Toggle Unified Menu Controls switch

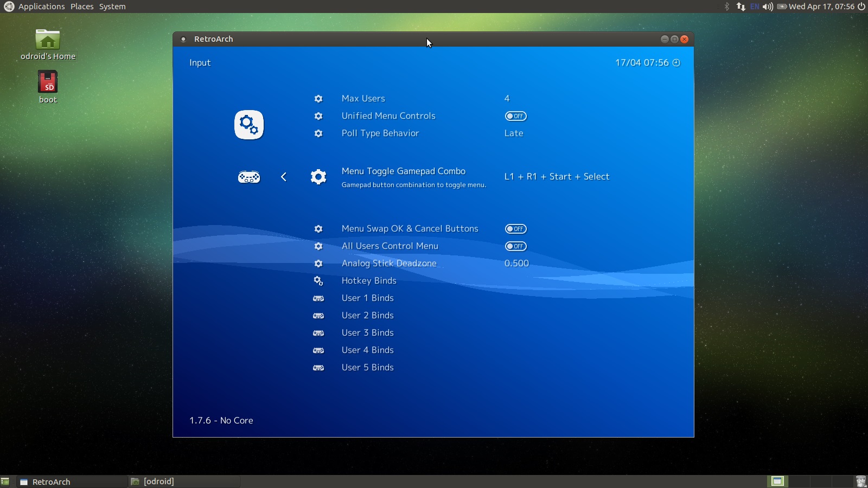pyautogui.click(x=515, y=116)
